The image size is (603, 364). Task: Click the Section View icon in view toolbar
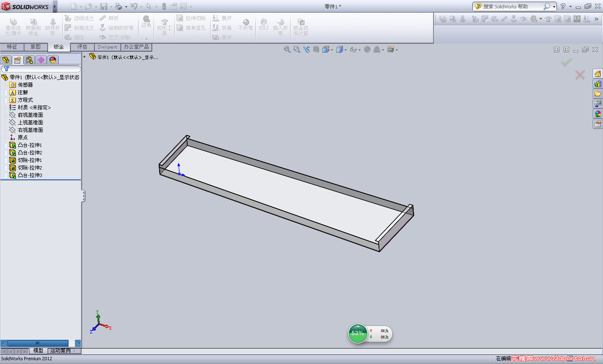point(316,49)
